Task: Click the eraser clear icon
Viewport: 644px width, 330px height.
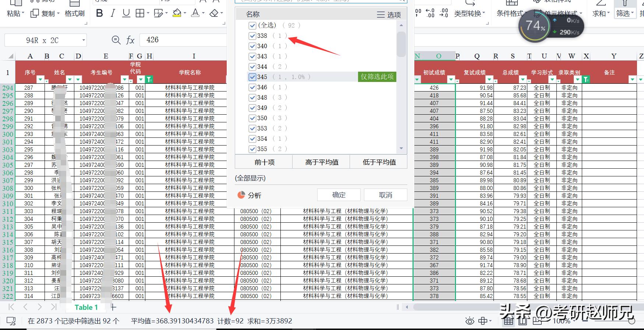Action: [x=214, y=13]
